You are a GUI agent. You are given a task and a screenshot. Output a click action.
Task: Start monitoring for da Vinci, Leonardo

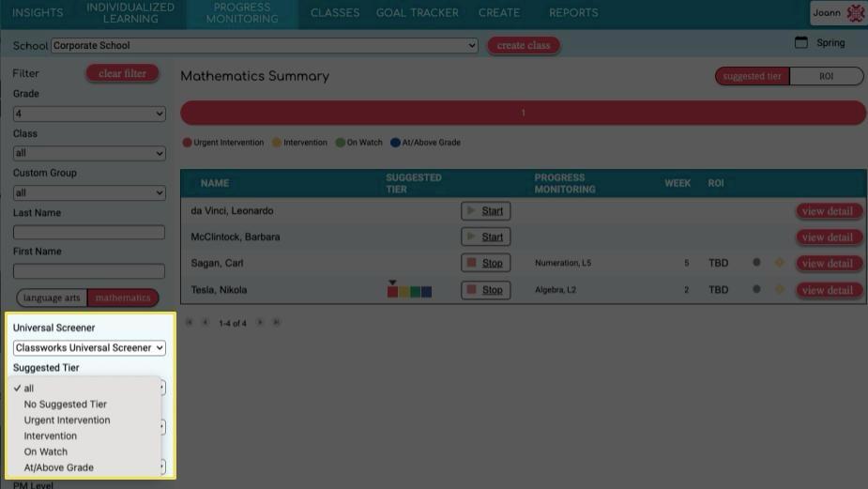[x=485, y=211]
